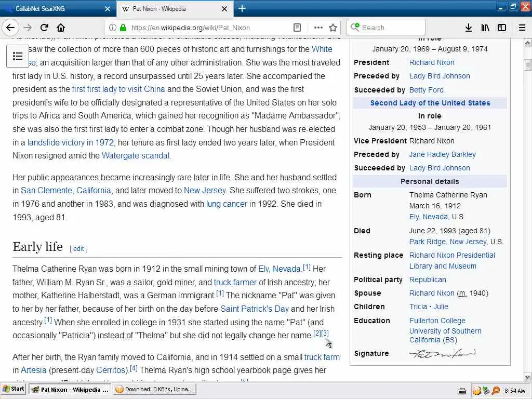Click the page scrollbar down arrow

tap(528, 377)
